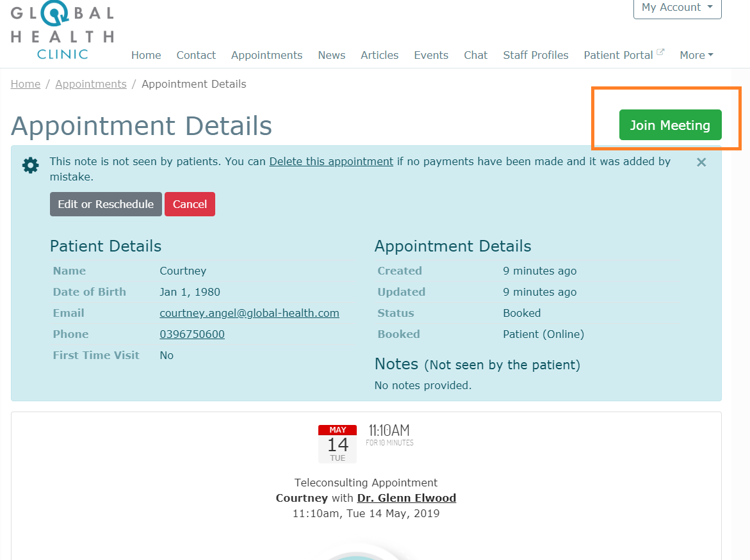
Task: Open Dr. Glenn Elwood's profile link
Action: pyautogui.click(x=407, y=498)
